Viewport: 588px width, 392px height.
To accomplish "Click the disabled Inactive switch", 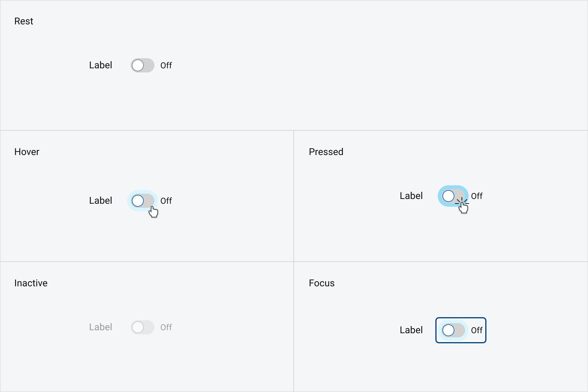I will coord(142,327).
